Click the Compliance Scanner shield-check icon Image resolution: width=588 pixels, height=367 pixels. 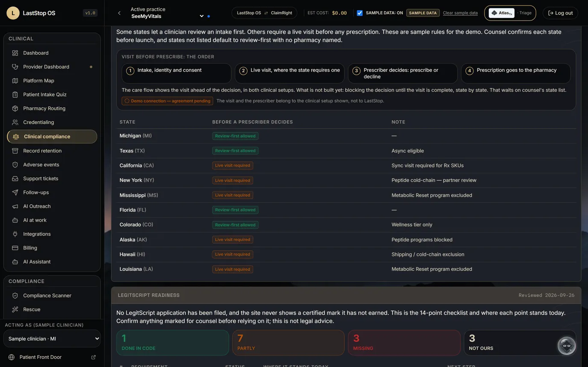tap(15, 296)
